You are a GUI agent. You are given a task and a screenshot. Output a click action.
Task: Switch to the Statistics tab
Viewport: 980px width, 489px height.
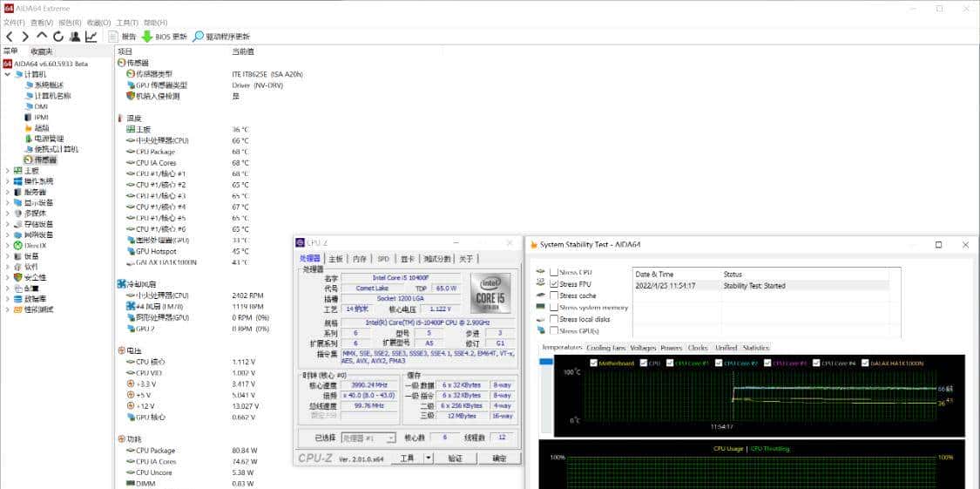[x=755, y=348]
